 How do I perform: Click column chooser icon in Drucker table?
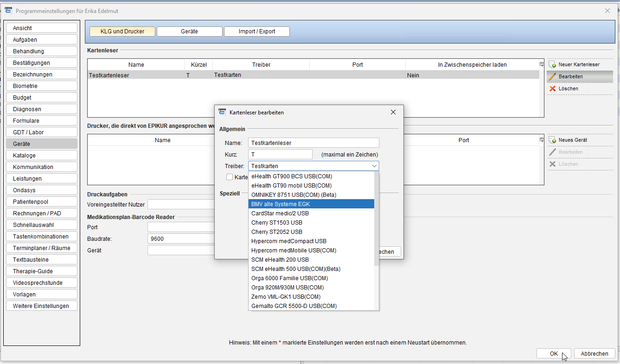click(x=542, y=140)
